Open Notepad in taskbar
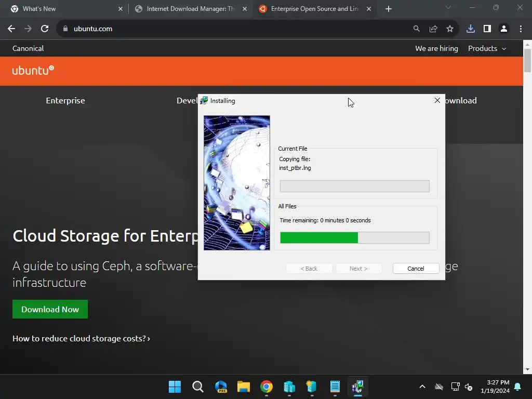Image resolution: width=532 pixels, height=399 pixels. (x=335, y=387)
